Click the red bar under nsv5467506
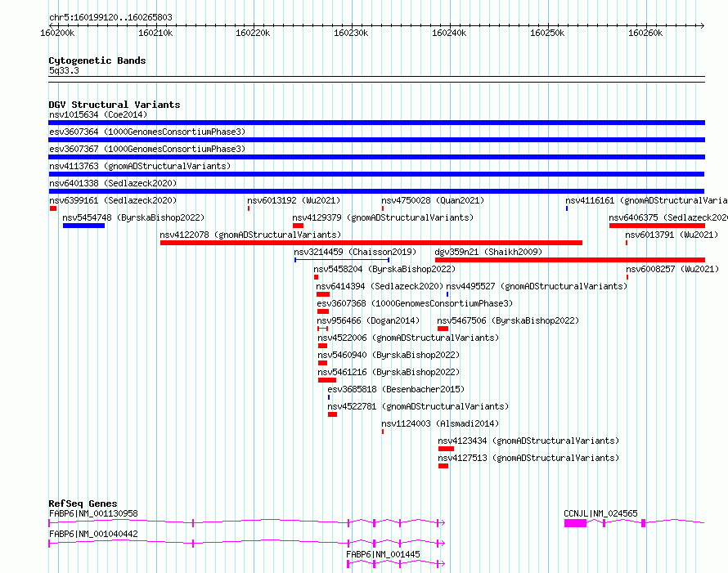Screen dimensions: 728x573 (443, 329)
